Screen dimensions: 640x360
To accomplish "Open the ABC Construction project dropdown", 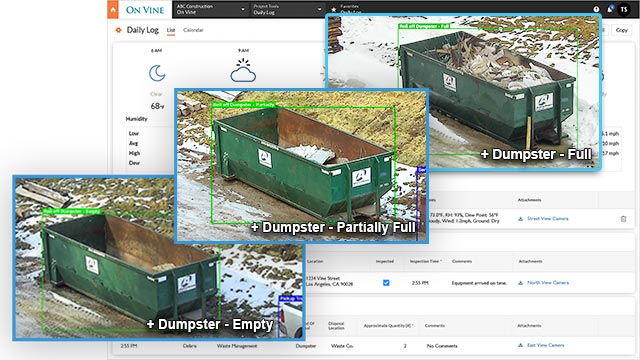I will pos(211,9).
